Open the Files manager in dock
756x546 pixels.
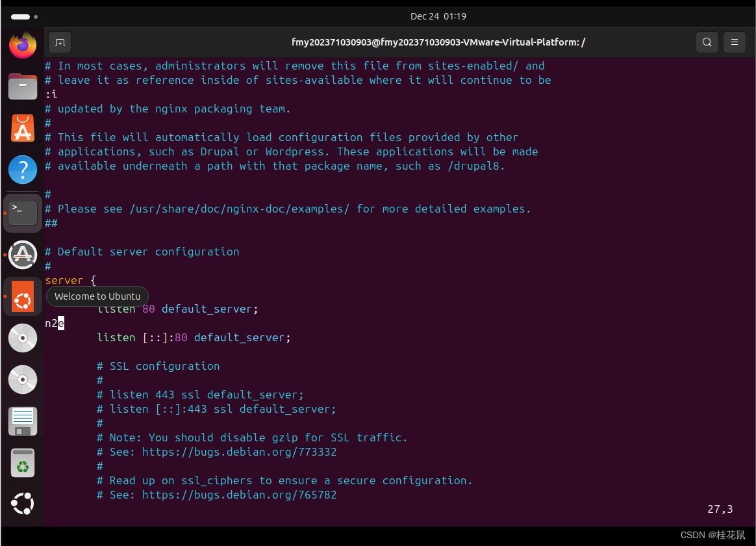[23, 86]
